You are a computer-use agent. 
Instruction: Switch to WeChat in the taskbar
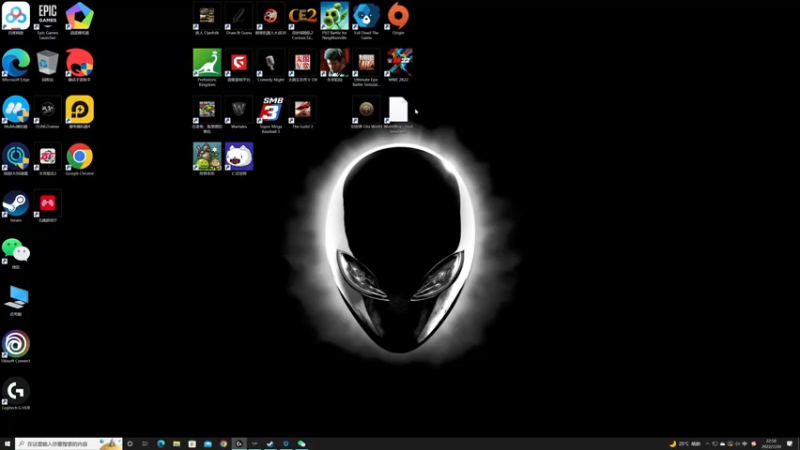tap(302, 444)
